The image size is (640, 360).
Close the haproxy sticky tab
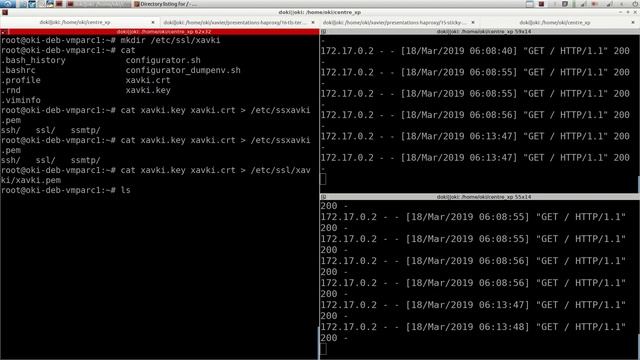pyautogui.click(x=473, y=22)
